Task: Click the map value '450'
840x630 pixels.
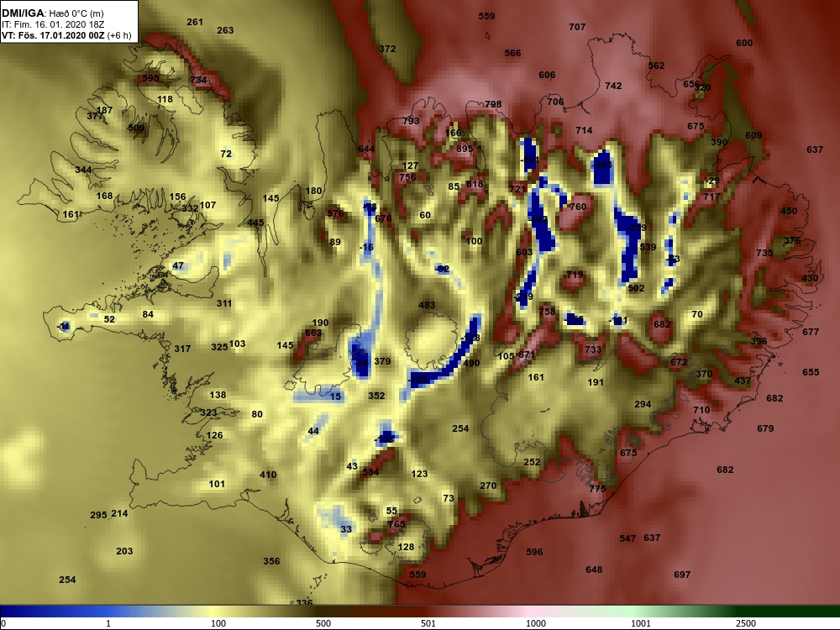Action: pos(789,211)
